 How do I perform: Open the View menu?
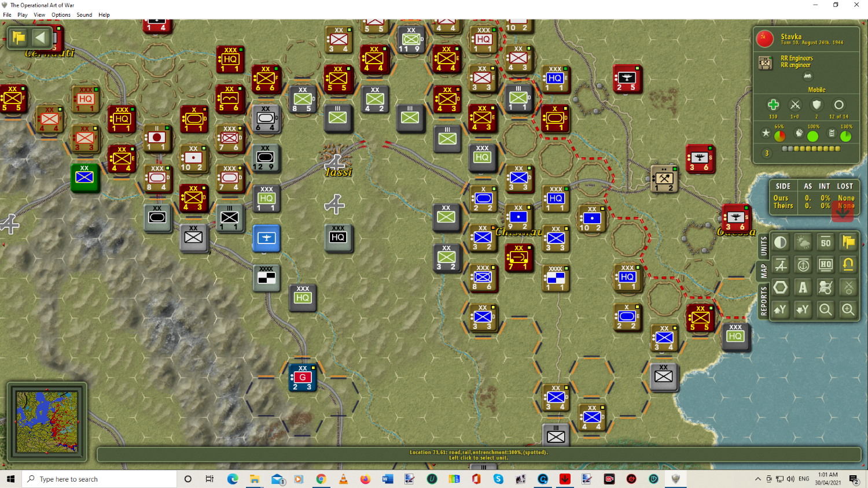pyautogui.click(x=39, y=15)
